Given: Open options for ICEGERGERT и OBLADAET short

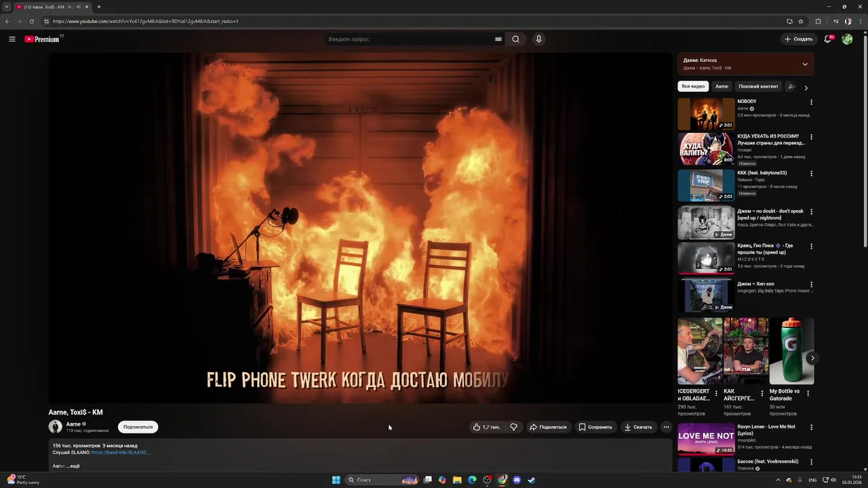Looking at the screenshot, I should 716,393.
